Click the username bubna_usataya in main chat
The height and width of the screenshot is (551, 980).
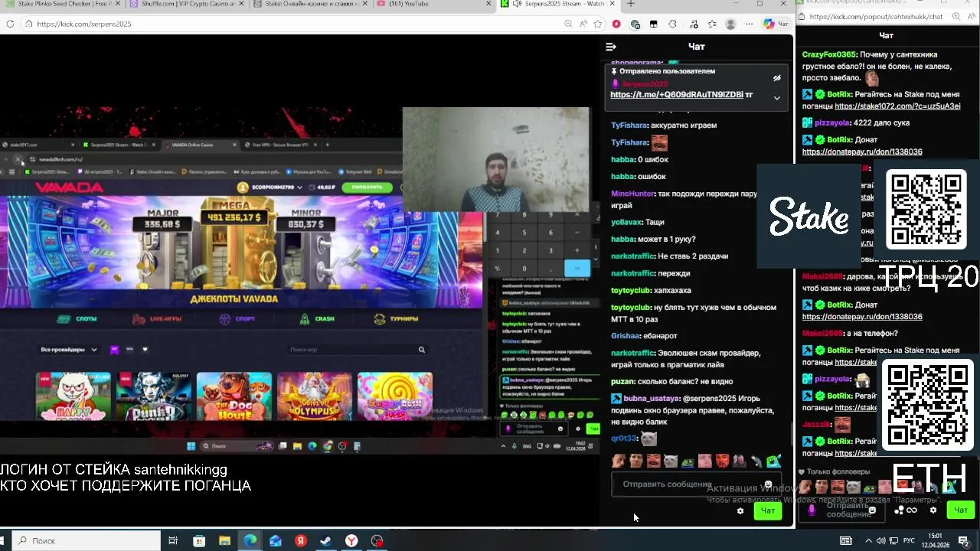pos(652,399)
